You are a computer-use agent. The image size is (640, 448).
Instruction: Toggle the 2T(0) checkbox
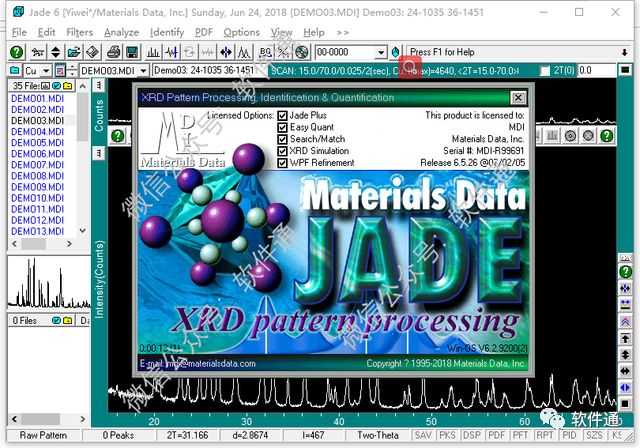coord(545,71)
